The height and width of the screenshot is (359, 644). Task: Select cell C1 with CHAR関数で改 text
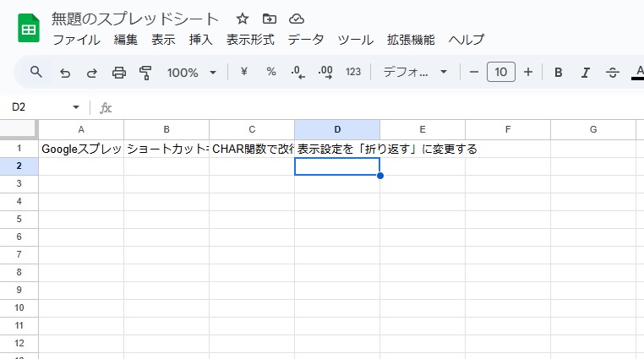252,149
